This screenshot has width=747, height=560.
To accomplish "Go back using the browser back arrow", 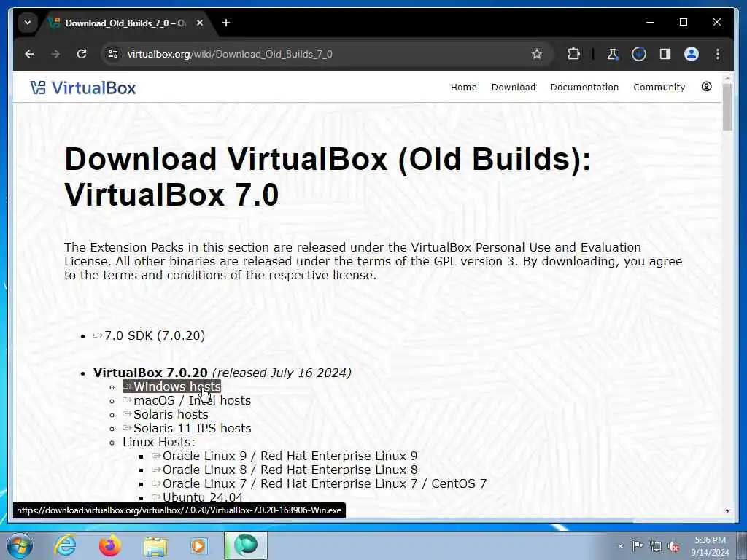I will click(29, 54).
